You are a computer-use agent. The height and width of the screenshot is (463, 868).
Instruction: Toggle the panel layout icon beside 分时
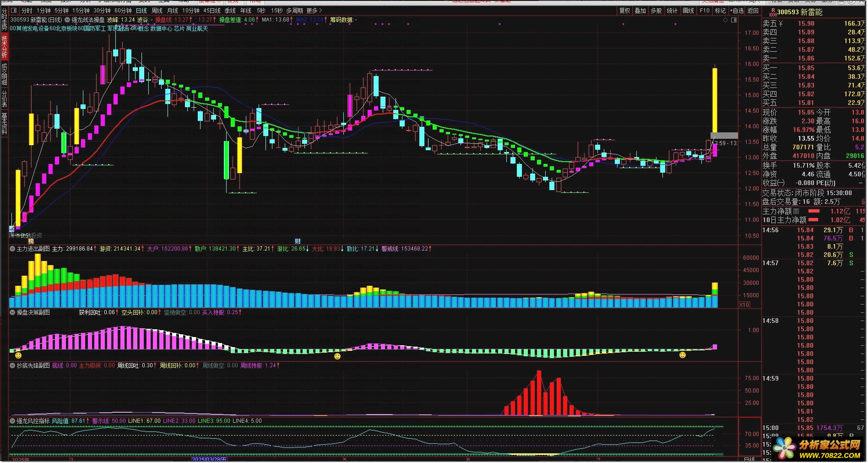point(13,11)
